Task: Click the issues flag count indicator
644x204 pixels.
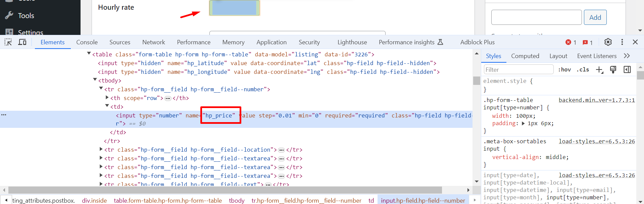Action: tap(588, 42)
